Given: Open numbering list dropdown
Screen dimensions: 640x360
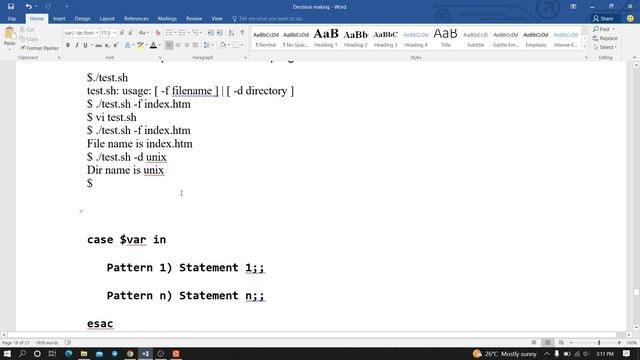Looking at the screenshot, I should click(x=189, y=33).
